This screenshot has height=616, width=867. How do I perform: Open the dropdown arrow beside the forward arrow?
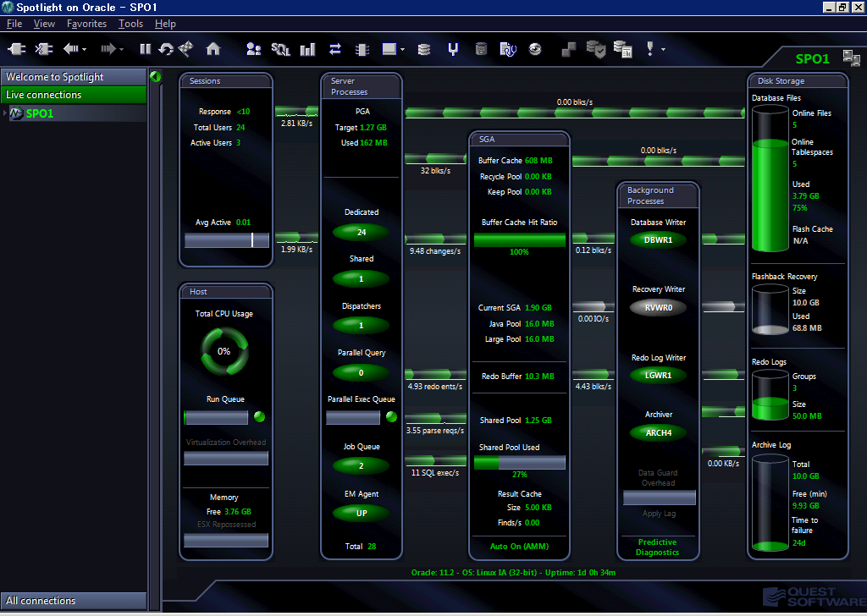click(121, 50)
